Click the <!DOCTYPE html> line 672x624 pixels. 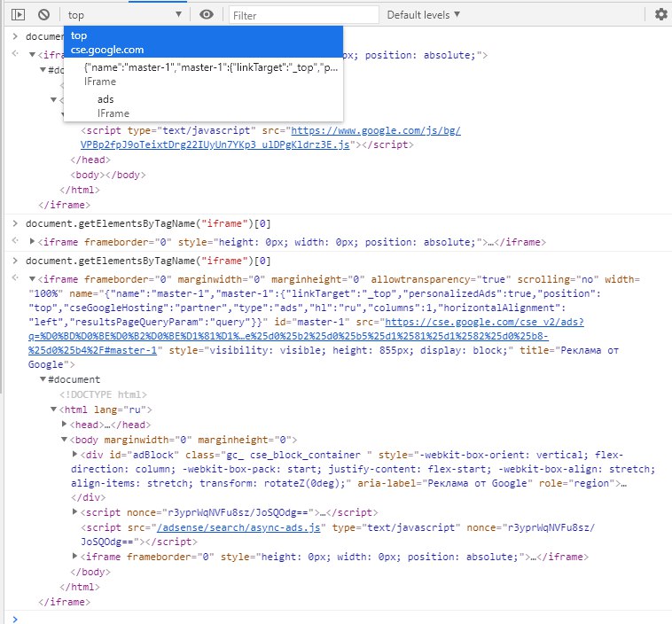(104, 394)
